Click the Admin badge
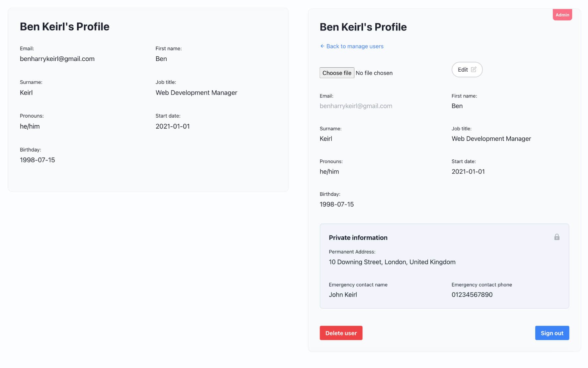 [562, 15]
